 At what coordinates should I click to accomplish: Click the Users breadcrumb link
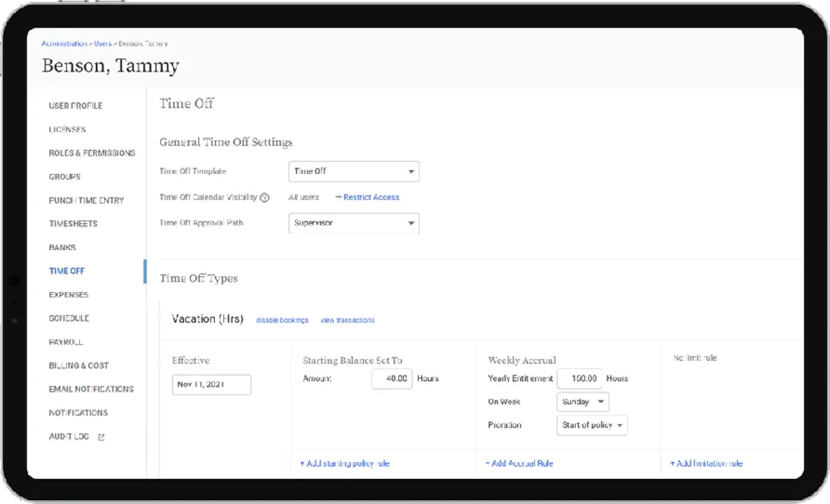[x=102, y=44]
